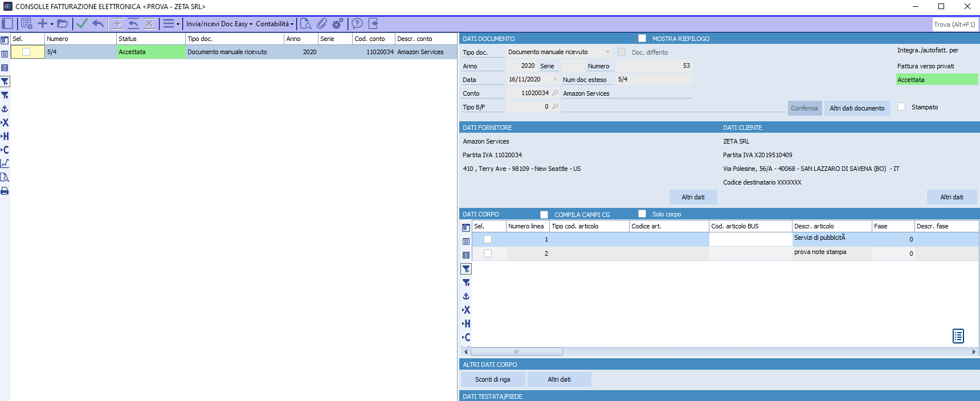Click the open folder icon in toolbar
This screenshot has width=980, height=401.
coord(63,23)
